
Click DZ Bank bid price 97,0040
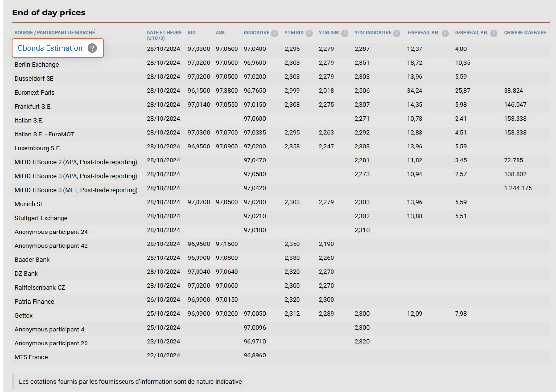tap(199, 272)
